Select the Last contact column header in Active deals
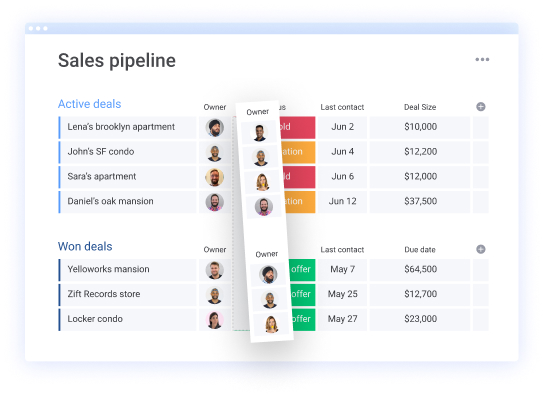 (x=342, y=107)
